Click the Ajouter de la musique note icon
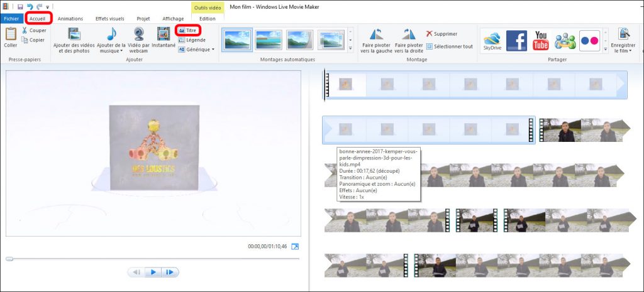Screen dimensions: 644x292 [111, 34]
